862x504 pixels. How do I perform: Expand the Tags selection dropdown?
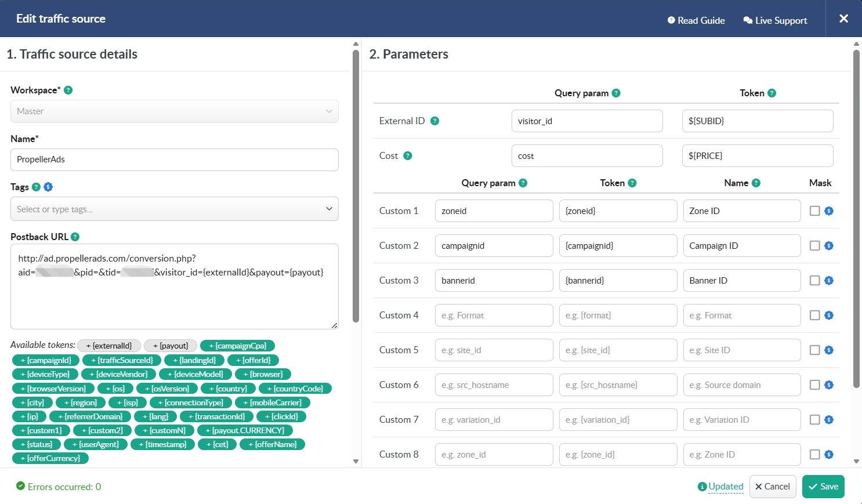pyautogui.click(x=174, y=209)
